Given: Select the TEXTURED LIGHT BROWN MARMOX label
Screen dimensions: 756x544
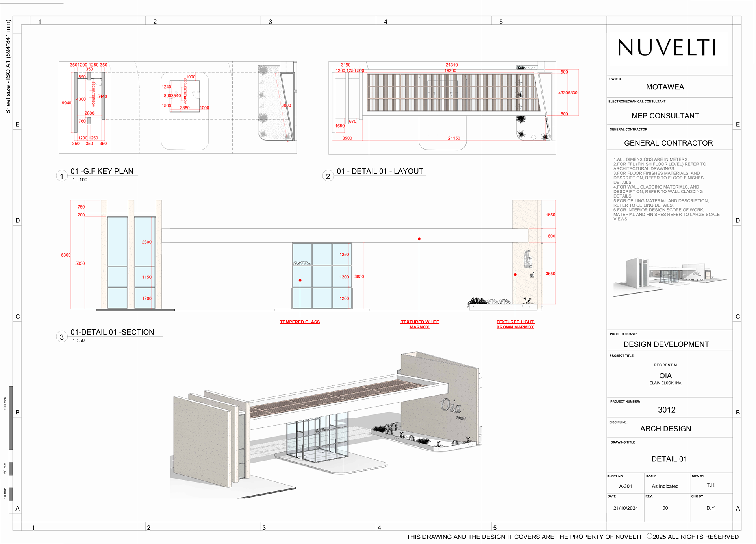Looking at the screenshot, I should tap(515, 324).
